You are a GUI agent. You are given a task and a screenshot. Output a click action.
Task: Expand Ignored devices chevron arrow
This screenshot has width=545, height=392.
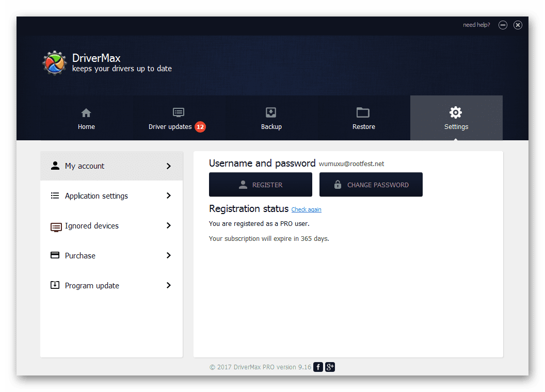point(169,225)
